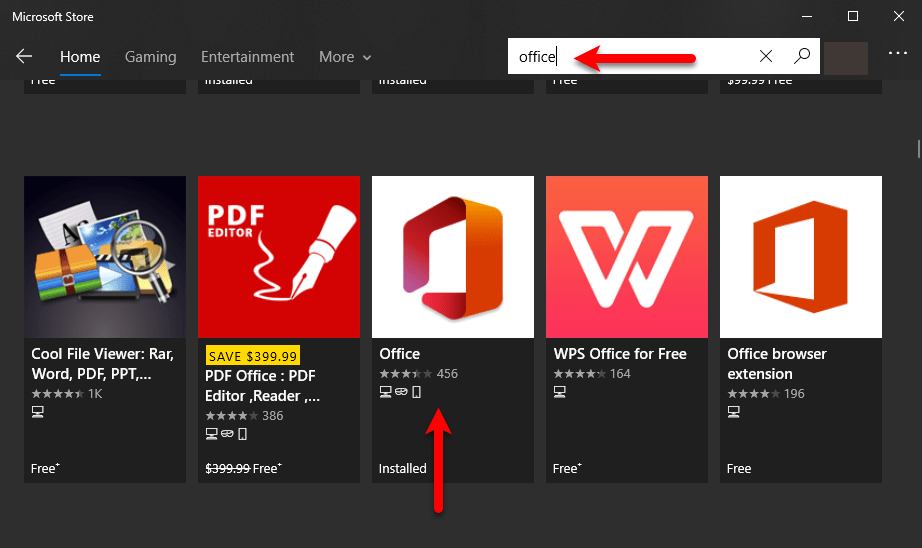Click the vertical scrollbar thumb
This screenshot has height=548, width=922.
(x=918, y=149)
